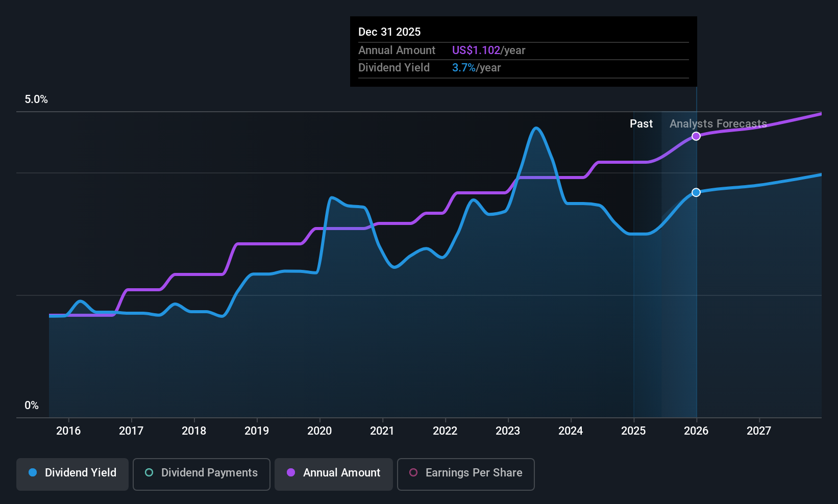Screen dimensions: 838x504
Task: Click the 2027 axis label
Action: click(x=759, y=431)
